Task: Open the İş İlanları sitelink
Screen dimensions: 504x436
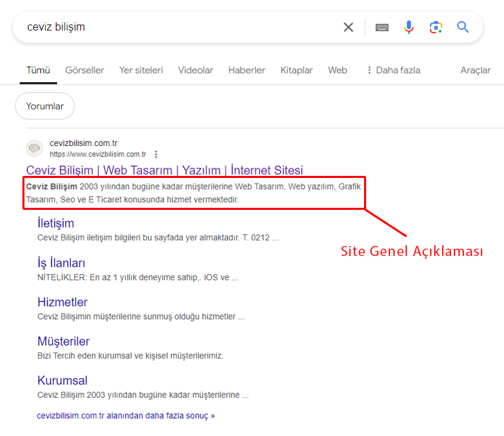Action: 61,263
